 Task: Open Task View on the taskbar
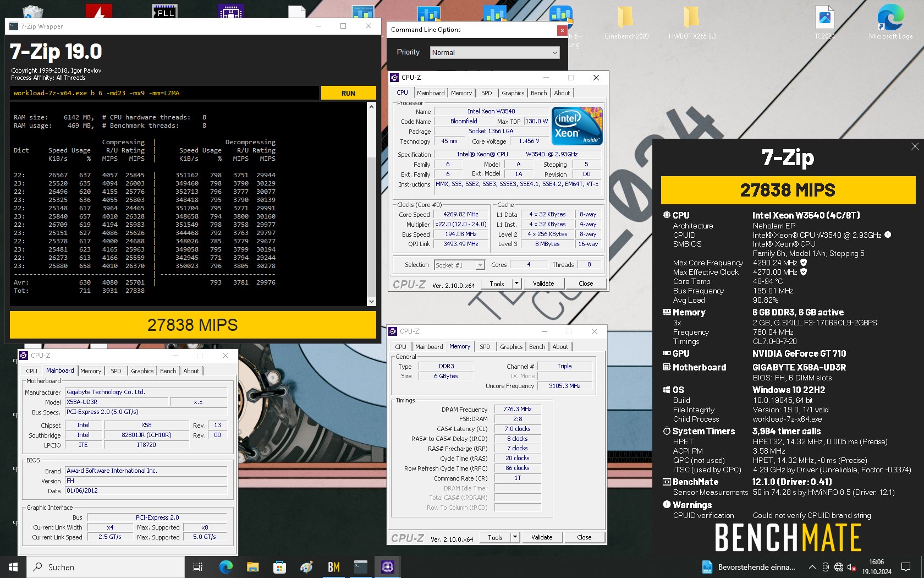coord(198,567)
